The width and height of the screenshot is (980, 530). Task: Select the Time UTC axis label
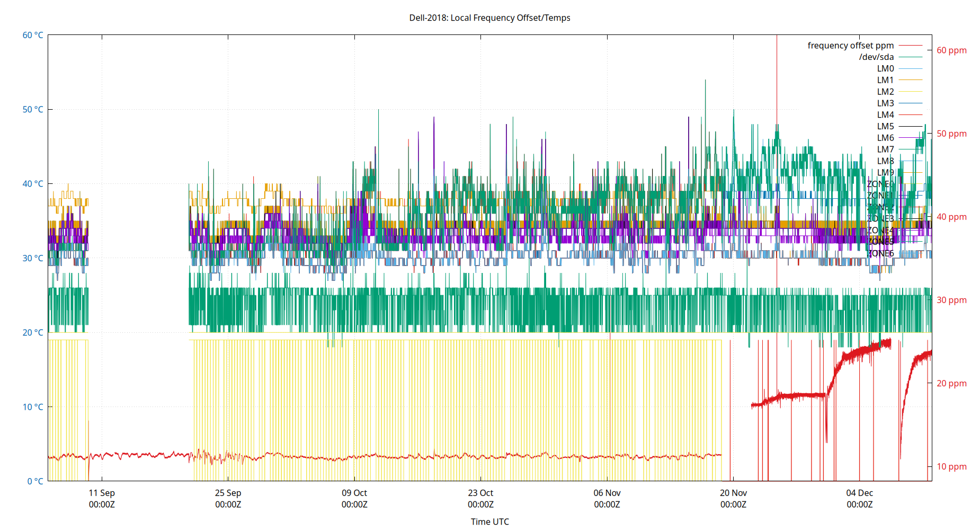tap(489, 521)
